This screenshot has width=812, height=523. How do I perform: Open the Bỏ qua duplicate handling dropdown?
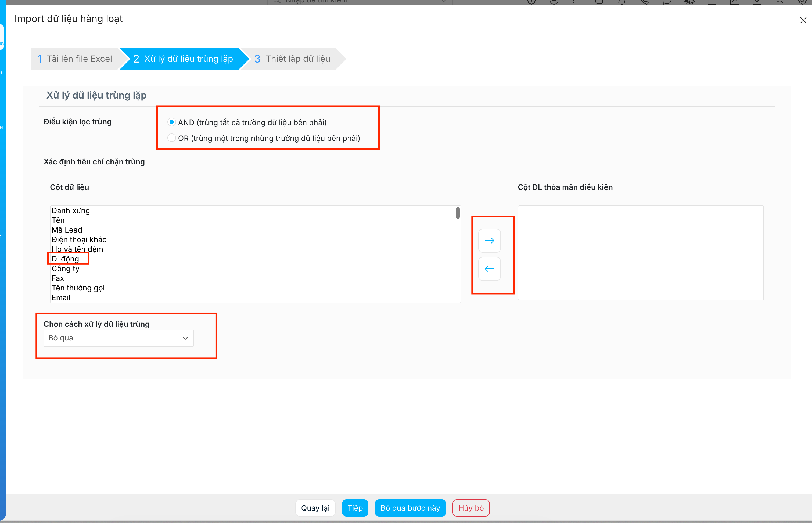[118, 338]
